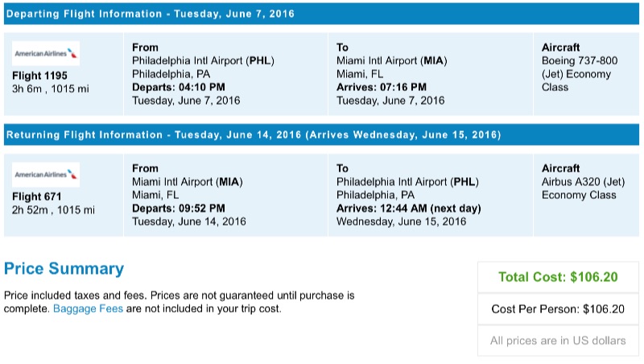The image size is (644, 364).
Task: Click the American Airlines logo for Flight 671
Action: pos(46,175)
